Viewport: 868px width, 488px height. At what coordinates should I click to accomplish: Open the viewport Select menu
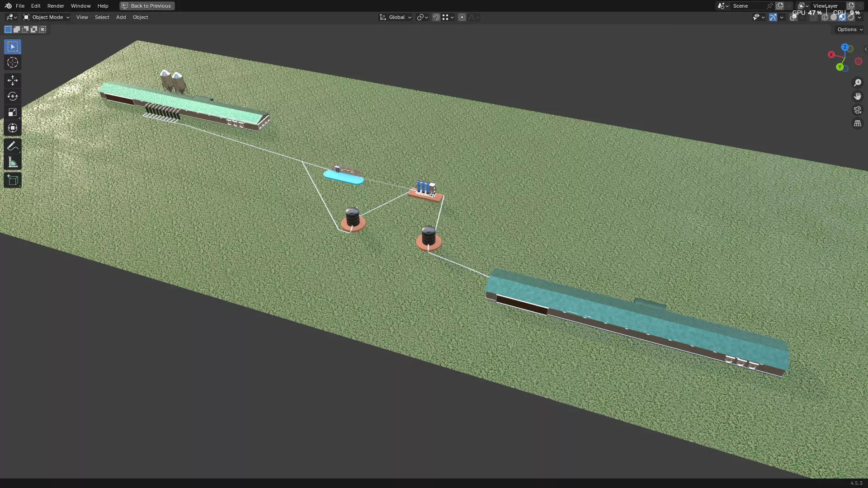[102, 17]
